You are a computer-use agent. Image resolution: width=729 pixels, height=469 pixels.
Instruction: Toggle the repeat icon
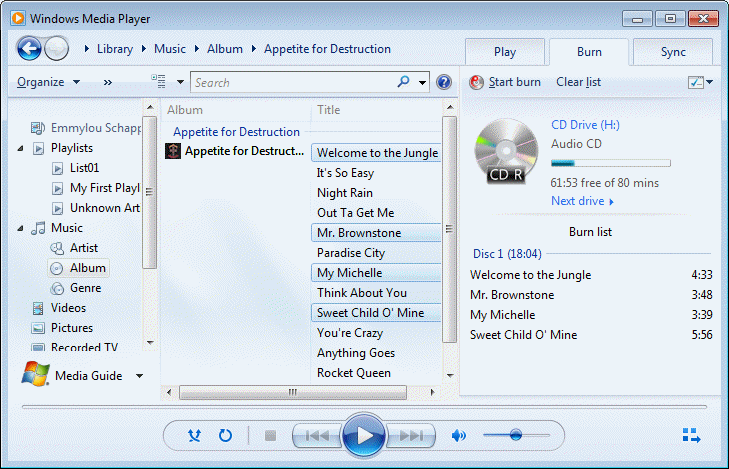225,435
